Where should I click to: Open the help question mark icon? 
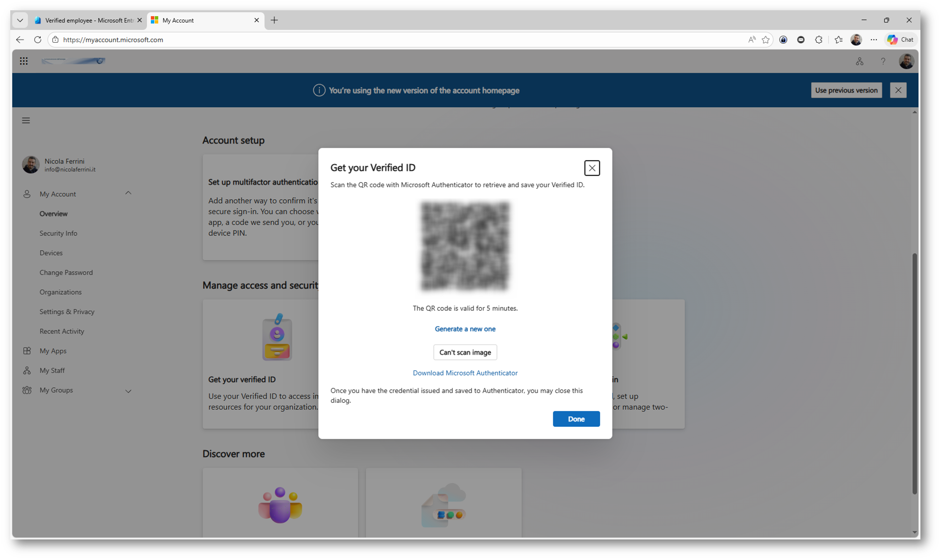tap(883, 61)
